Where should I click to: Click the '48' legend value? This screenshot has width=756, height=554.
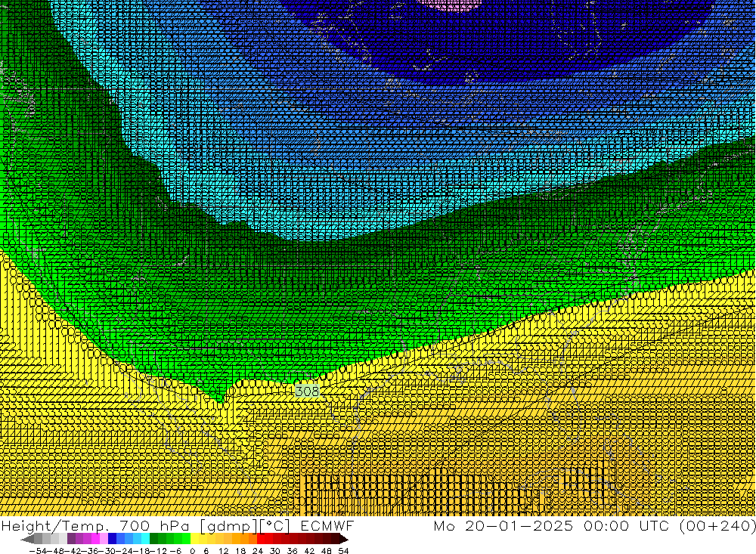tap(327, 551)
